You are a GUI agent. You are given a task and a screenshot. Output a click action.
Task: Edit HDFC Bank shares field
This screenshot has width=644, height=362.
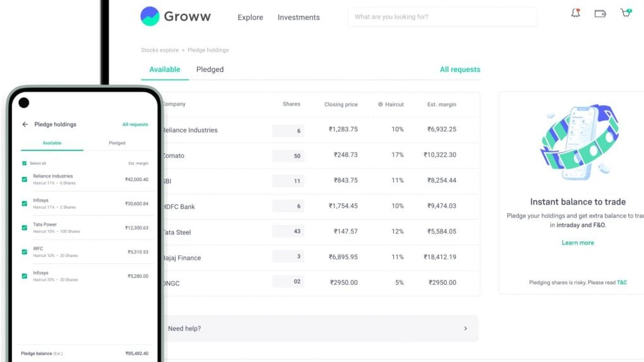pos(288,205)
